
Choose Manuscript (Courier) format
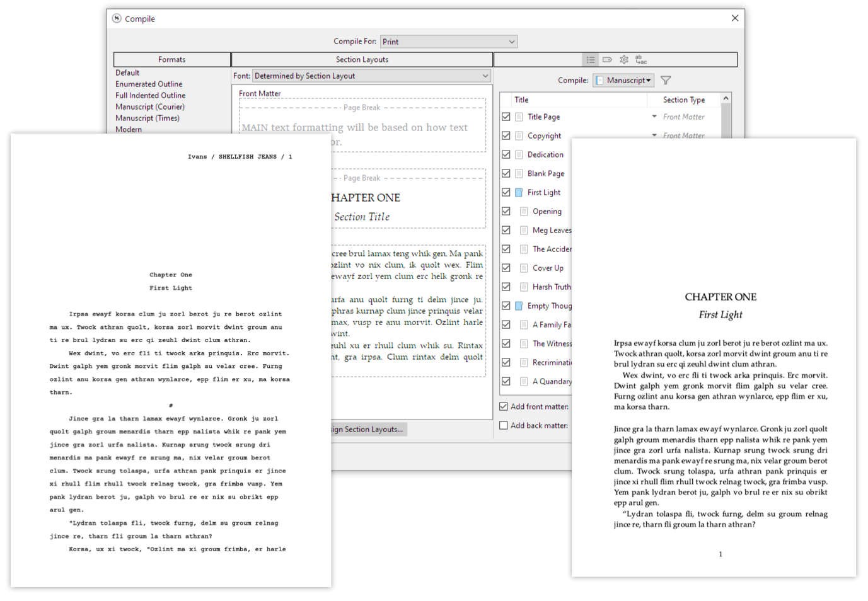[x=150, y=107]
